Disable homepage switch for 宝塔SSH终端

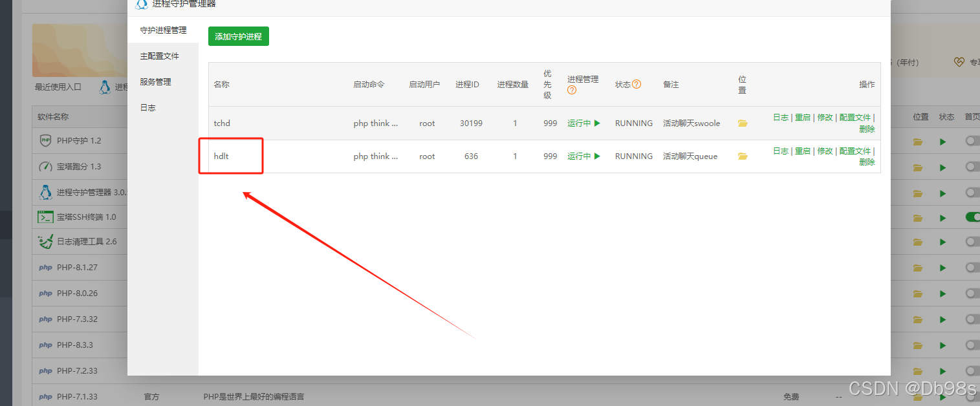(973, 217)
